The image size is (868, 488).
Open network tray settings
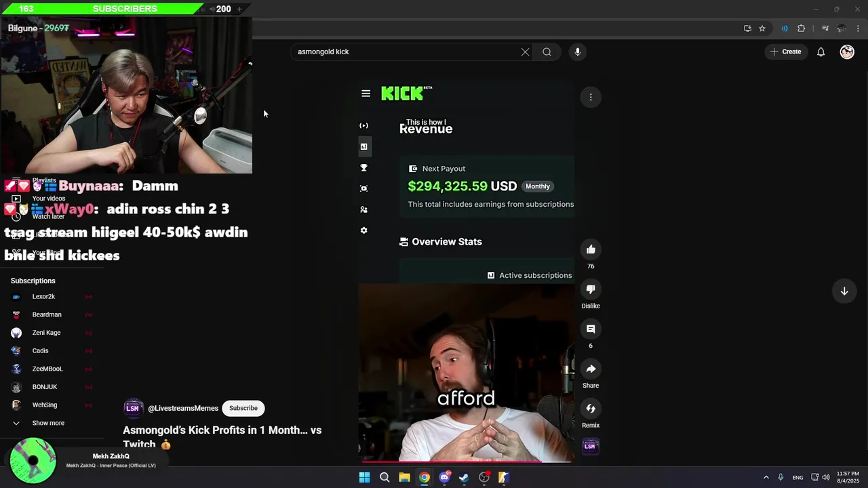pyautogui.click(x=815, y=477)
